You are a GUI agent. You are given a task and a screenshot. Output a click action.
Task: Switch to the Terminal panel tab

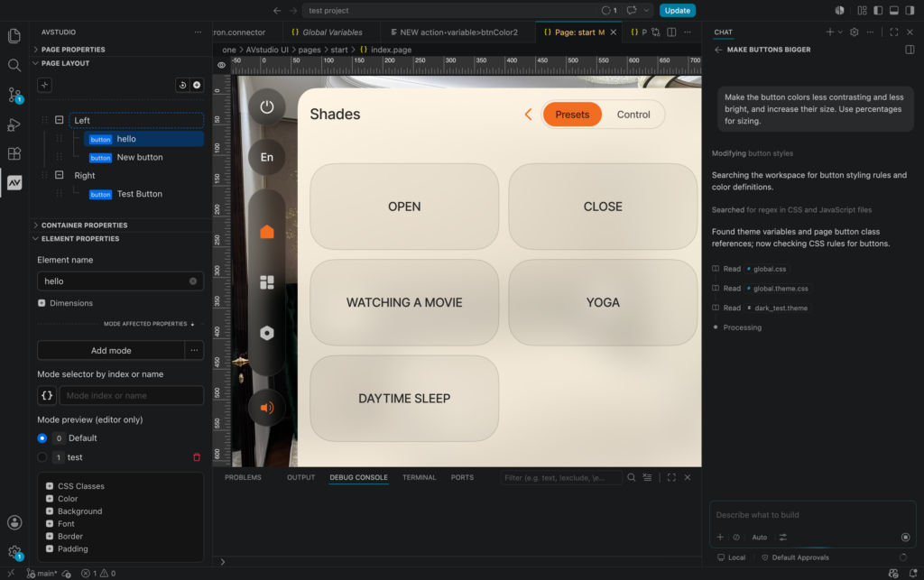click(x=419, y=477)
